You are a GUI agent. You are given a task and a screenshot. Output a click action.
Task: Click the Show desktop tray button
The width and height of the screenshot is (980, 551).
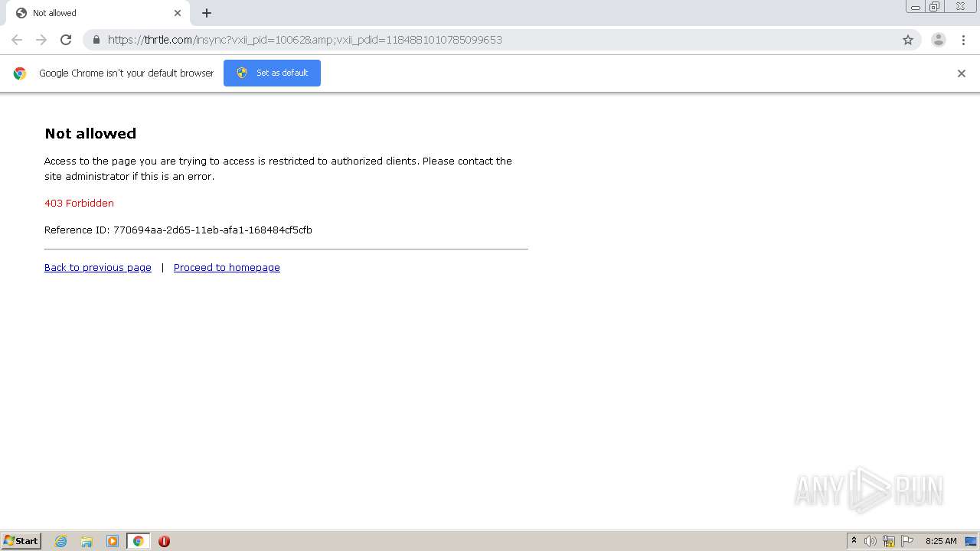point(971,541)
